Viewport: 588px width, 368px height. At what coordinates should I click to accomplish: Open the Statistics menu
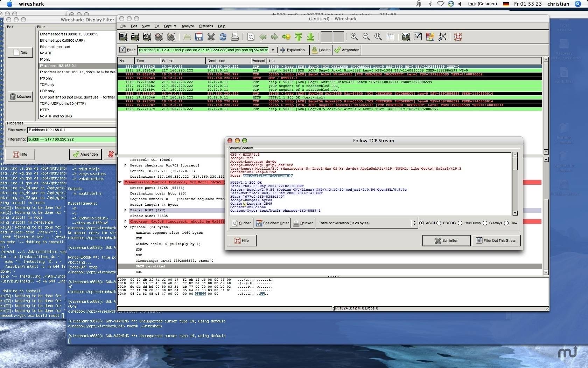click(x=206, y=26)
